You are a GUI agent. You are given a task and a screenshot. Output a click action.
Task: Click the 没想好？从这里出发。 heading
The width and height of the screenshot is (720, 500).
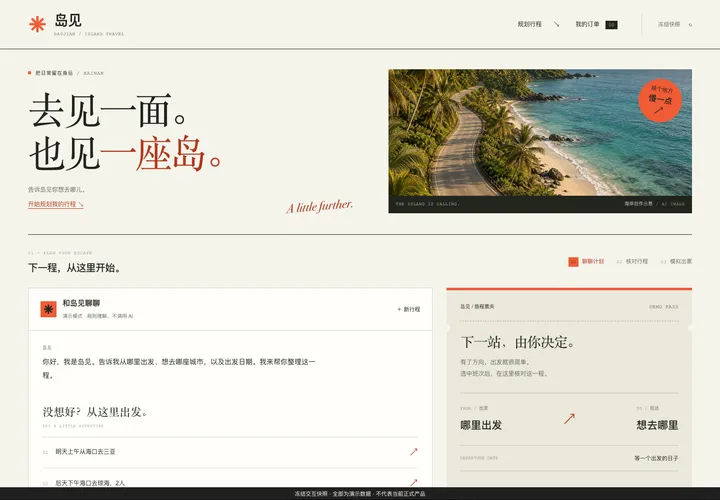coord(96,412)
